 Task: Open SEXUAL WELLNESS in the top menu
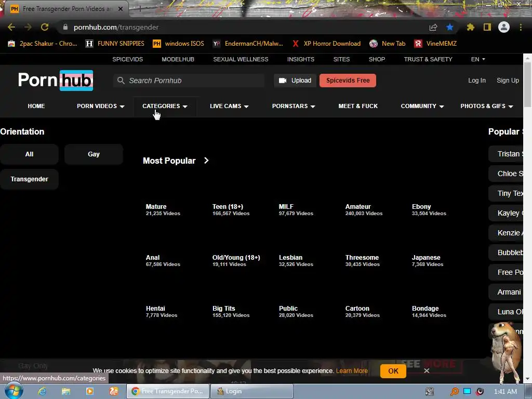coord(241,59)
